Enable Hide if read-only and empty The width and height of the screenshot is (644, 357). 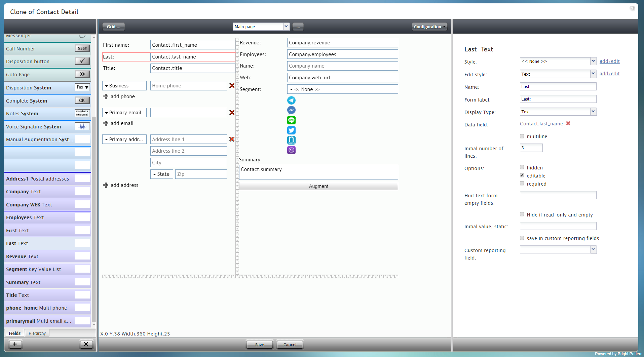pyautogui.click(x=522, y=214)
